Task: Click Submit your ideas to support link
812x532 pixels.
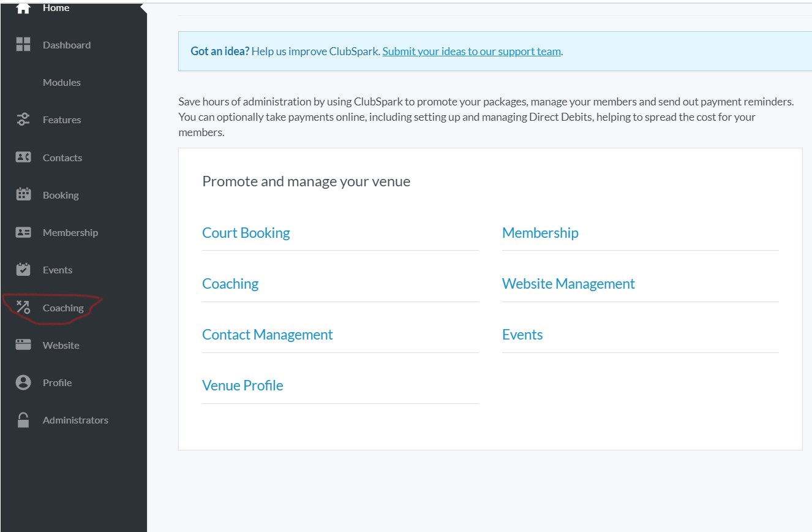Action: point(472,51)
